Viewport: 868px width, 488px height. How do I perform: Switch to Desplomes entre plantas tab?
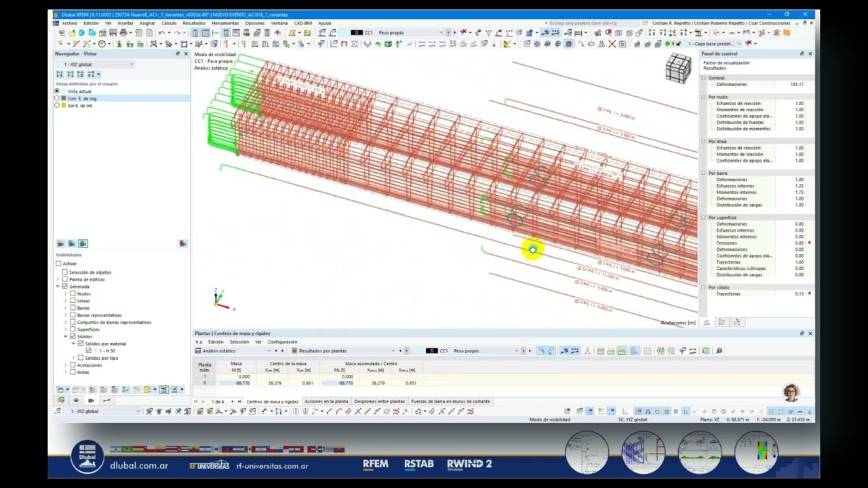click(x=379, y=401)
